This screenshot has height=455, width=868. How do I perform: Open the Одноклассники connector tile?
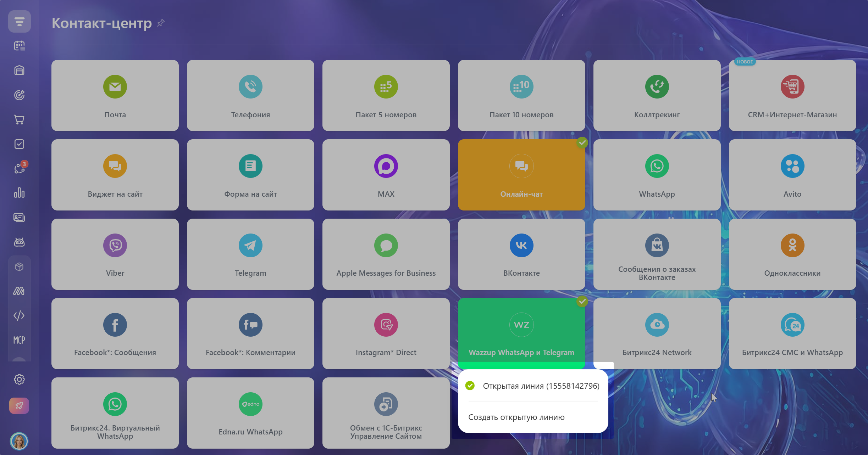coord(792,254)
